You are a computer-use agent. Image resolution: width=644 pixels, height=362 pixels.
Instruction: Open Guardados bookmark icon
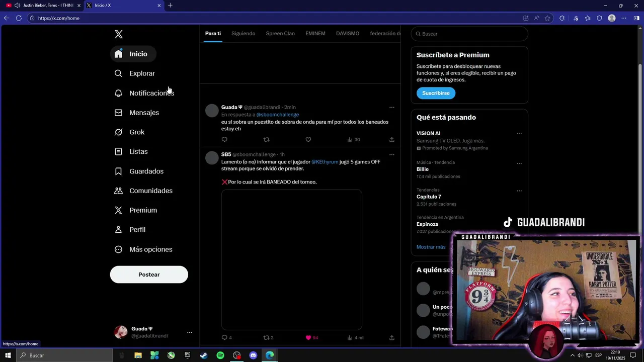pyautogui.click(x=118, y=171)
